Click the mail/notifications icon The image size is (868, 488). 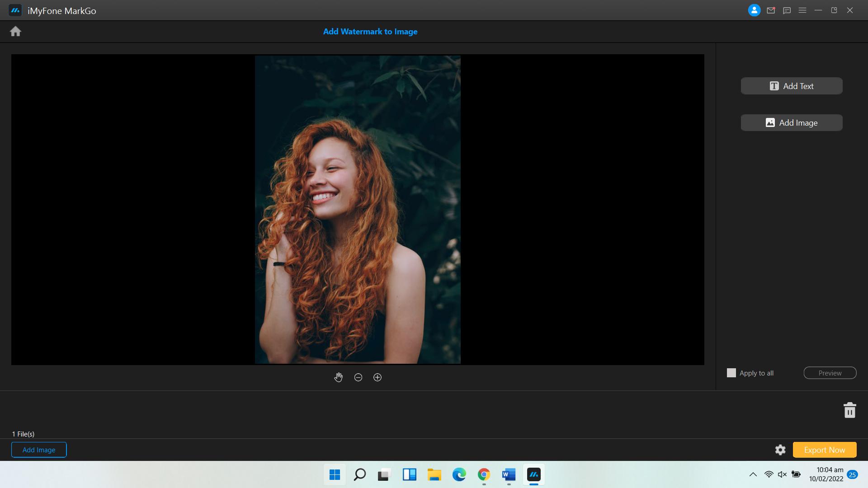(x=770, y=11)
